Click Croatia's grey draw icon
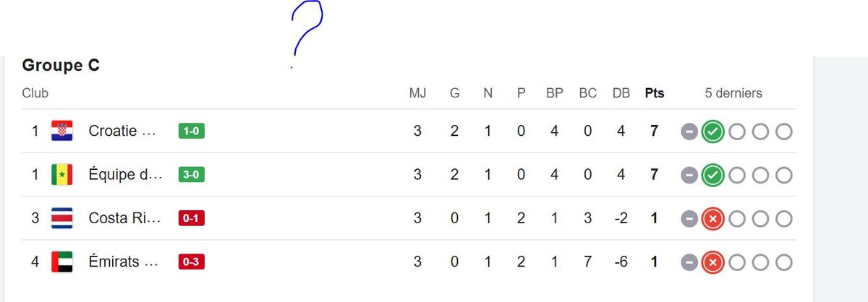The width and height of the screenshot is (868, 302). tap(689, 132)
